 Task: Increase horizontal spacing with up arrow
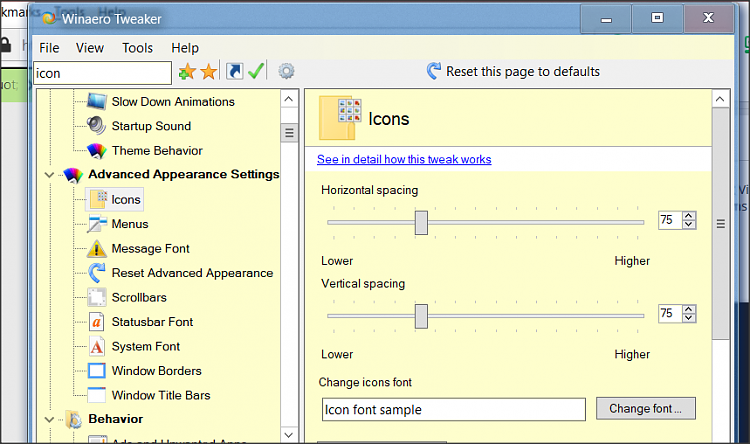tap(689, 215)
